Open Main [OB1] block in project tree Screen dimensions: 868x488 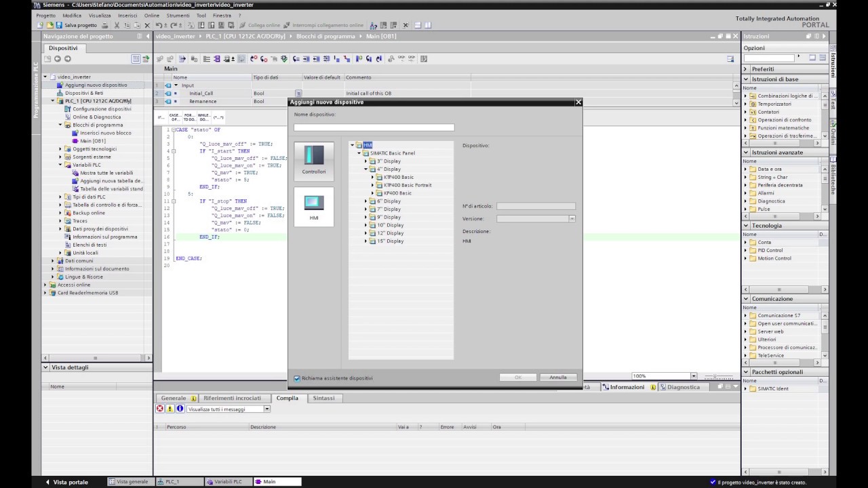[x=92, y=141]
